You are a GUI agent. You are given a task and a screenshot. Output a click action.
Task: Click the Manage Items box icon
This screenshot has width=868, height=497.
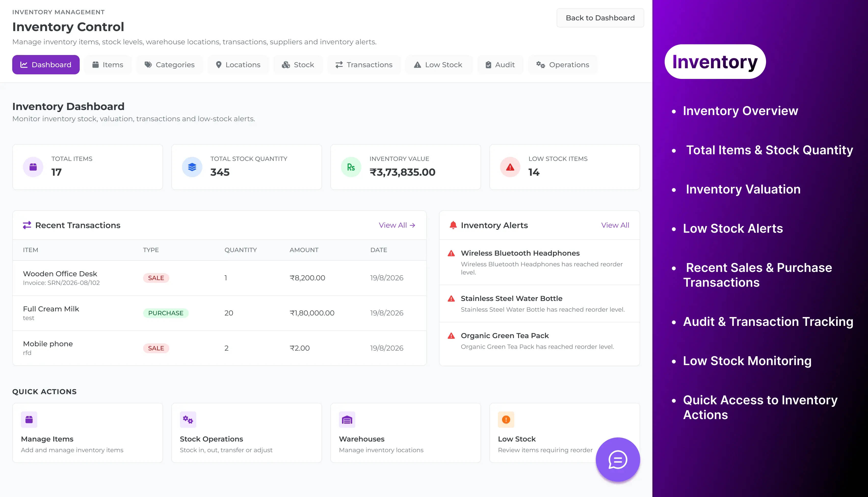pos(29,420)
